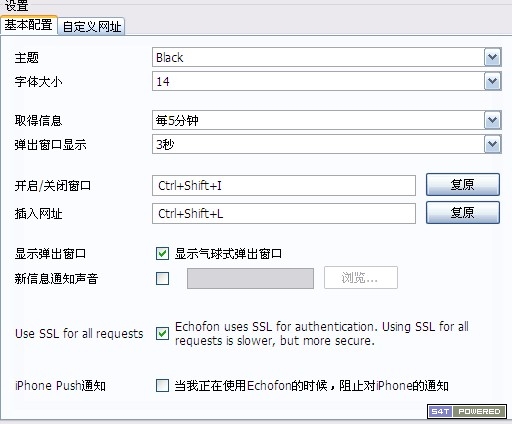Expand the 字体大小 font size dropdown
This screenshot has width=512, height=424.
click(x=492, y=81)
